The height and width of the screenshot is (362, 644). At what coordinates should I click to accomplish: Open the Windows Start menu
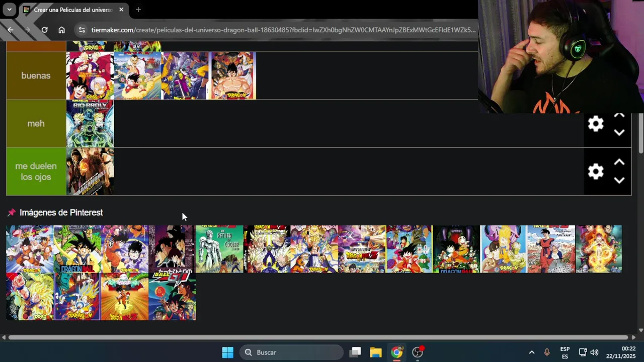227,352
